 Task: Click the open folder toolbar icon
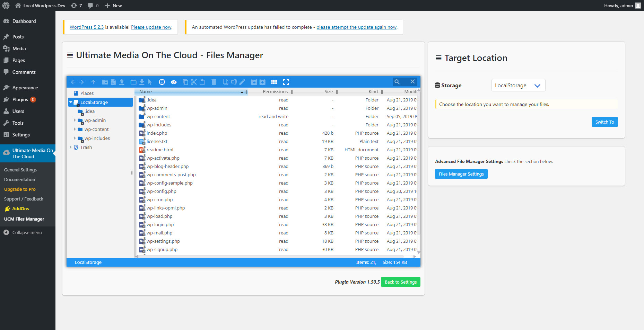133,82
